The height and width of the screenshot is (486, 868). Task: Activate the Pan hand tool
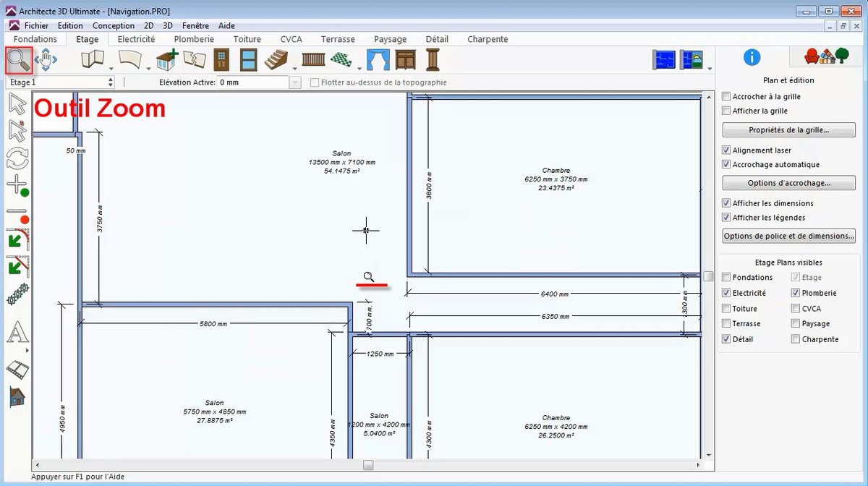pos(46,60)
